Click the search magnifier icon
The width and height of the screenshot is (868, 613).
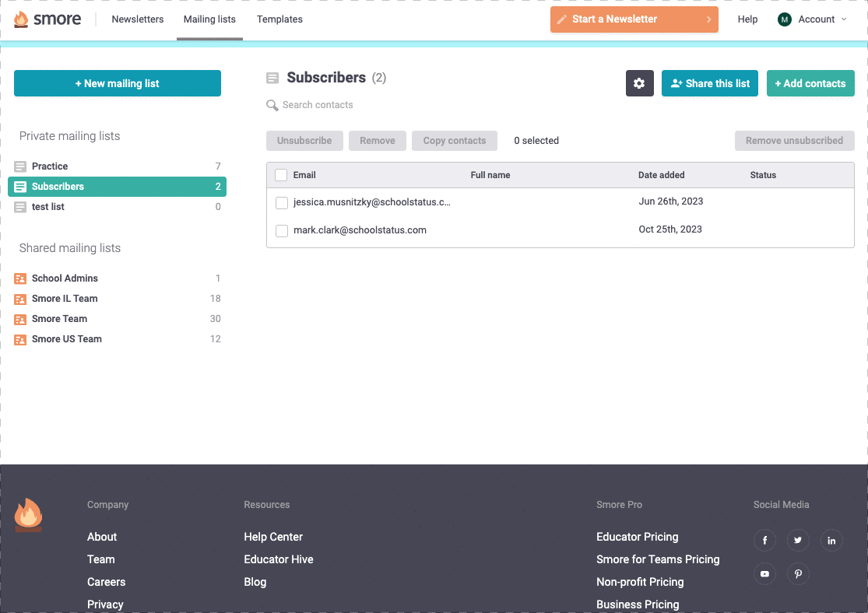point(272,105)
